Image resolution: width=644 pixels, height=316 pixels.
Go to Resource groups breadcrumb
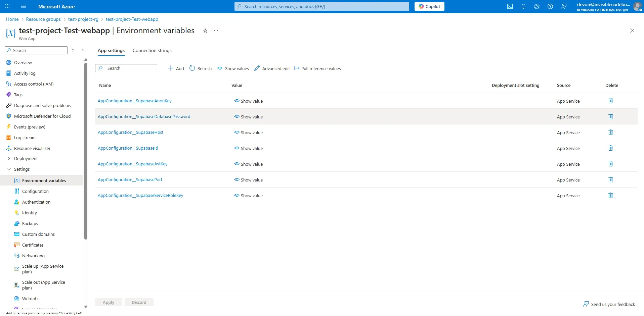point(43,19)
